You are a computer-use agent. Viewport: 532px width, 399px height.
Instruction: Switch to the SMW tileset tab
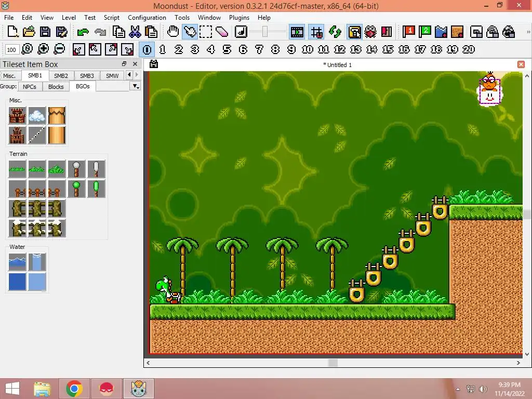click(112, 76)
